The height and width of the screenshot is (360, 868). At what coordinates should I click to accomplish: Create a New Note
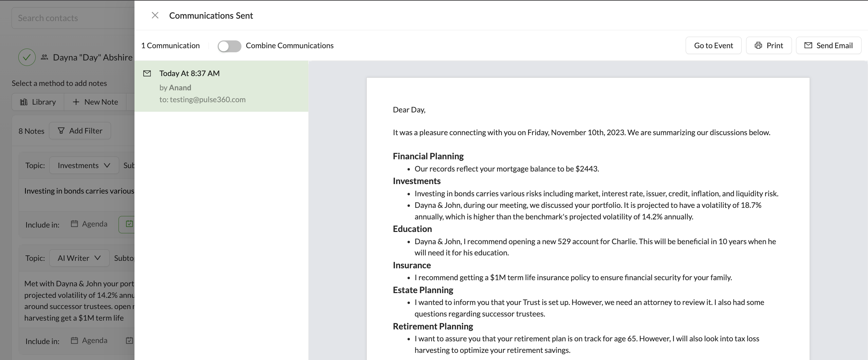tap(95, 102)
